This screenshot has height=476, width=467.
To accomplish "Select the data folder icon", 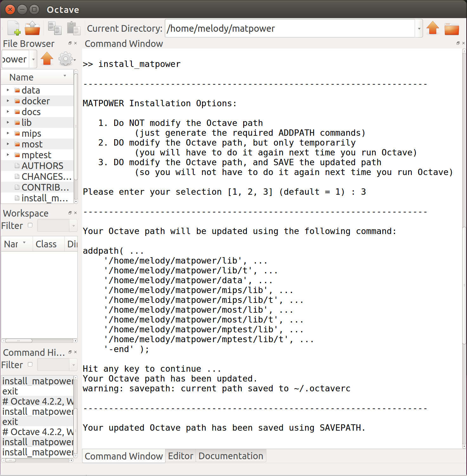I will tap(17, 90).
